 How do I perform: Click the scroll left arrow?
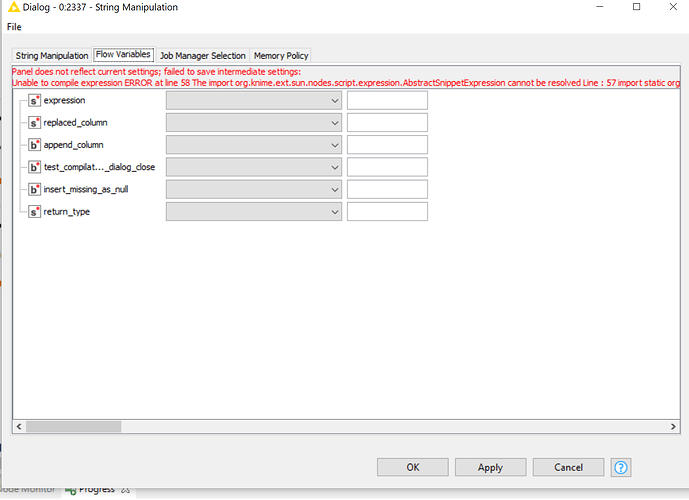[19, 427]
